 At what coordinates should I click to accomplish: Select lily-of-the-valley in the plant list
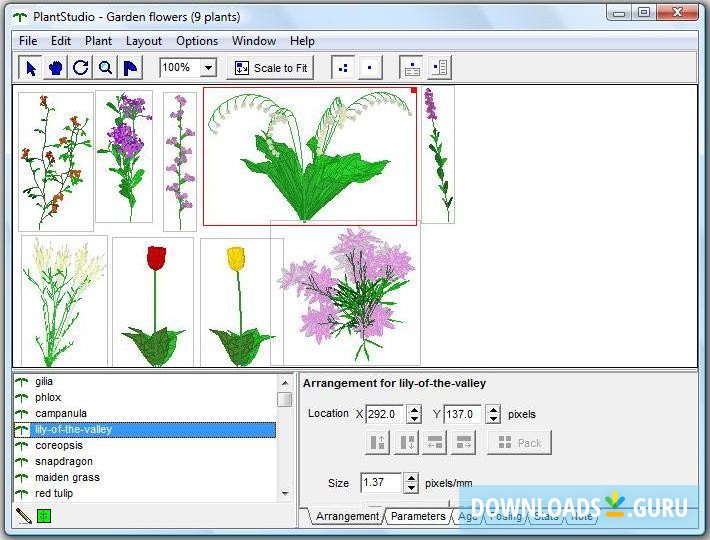pos(145,430)
